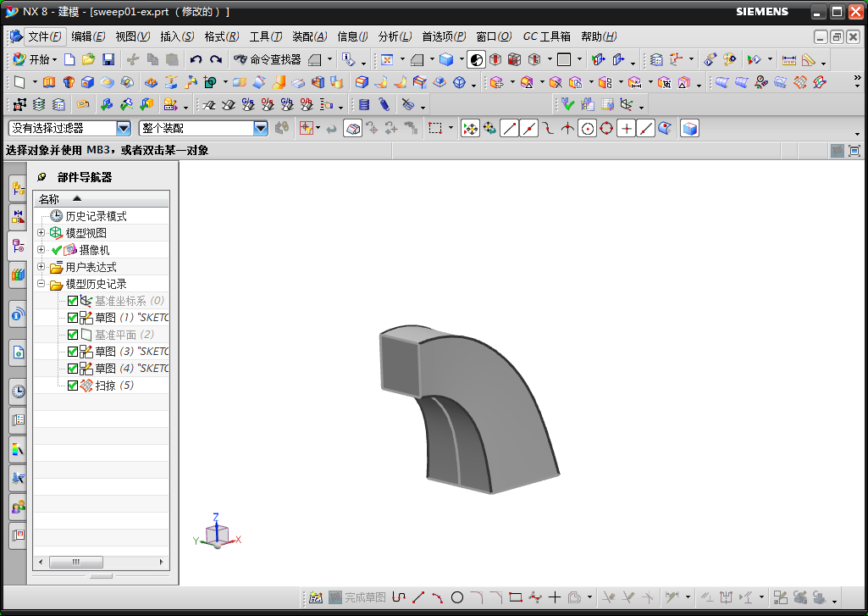This screenshot has height=616, width=868.
Task: Select the Line sketch tool at bottom
Action: pos(418,597)
